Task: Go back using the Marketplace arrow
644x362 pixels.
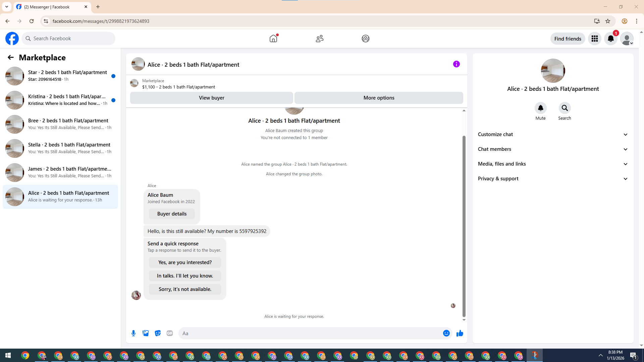Action: tap(11, 57)
